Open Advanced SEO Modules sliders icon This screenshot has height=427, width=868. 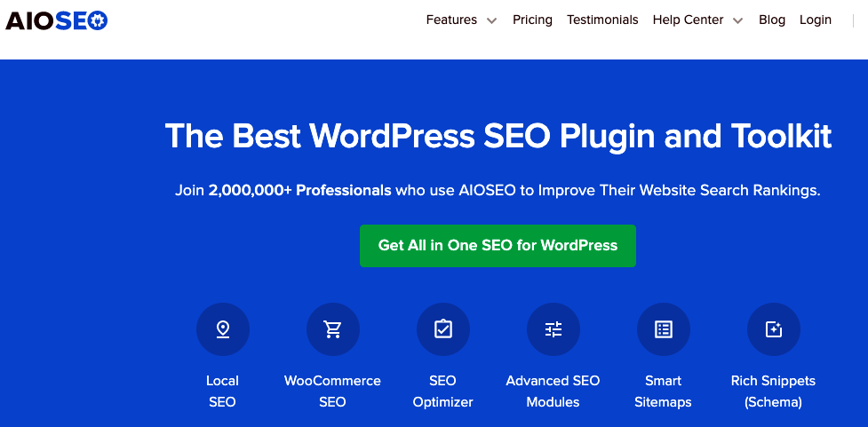tap(553, 329)
